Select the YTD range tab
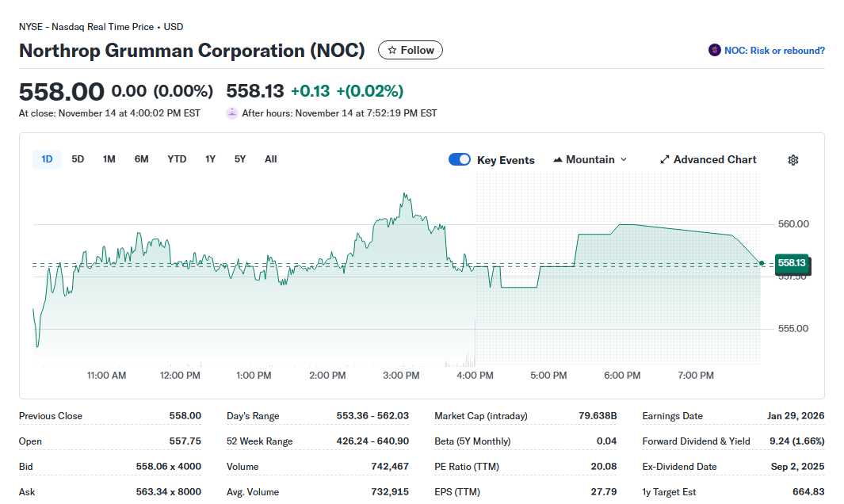The image size is (844, 504). tap(177, 158)
